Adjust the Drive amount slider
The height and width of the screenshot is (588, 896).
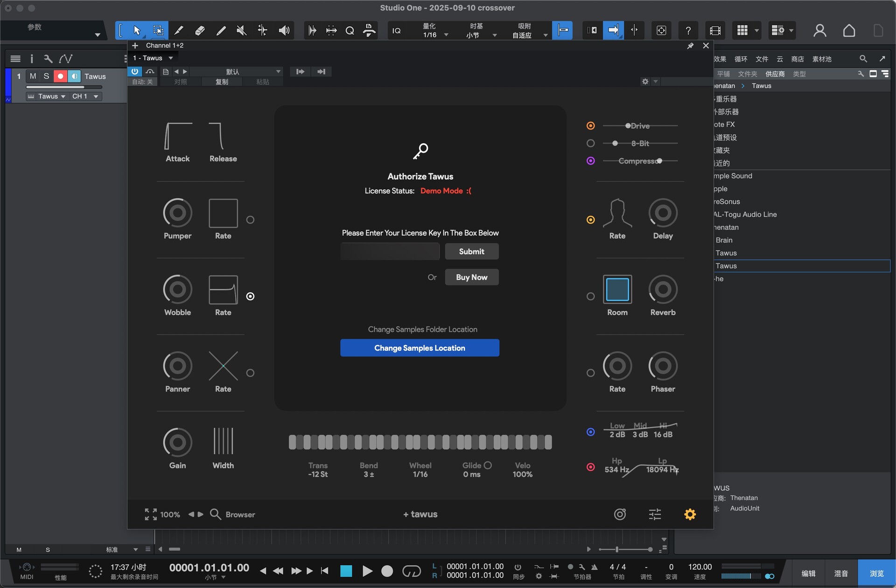click(x=640, y=125)
